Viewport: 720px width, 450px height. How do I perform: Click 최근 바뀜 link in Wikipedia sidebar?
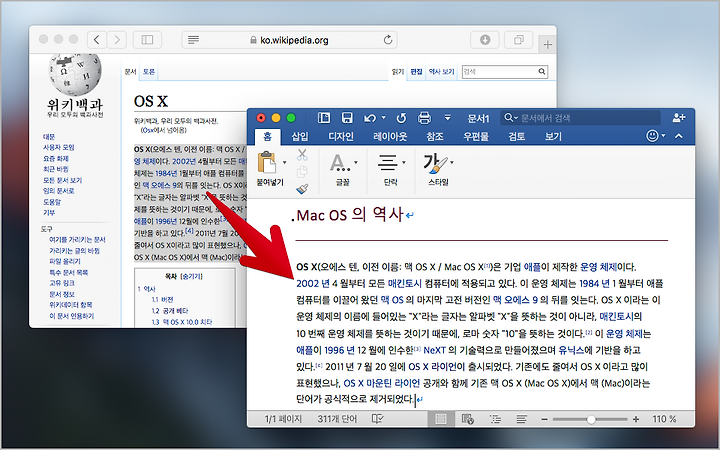coord(56,169)
